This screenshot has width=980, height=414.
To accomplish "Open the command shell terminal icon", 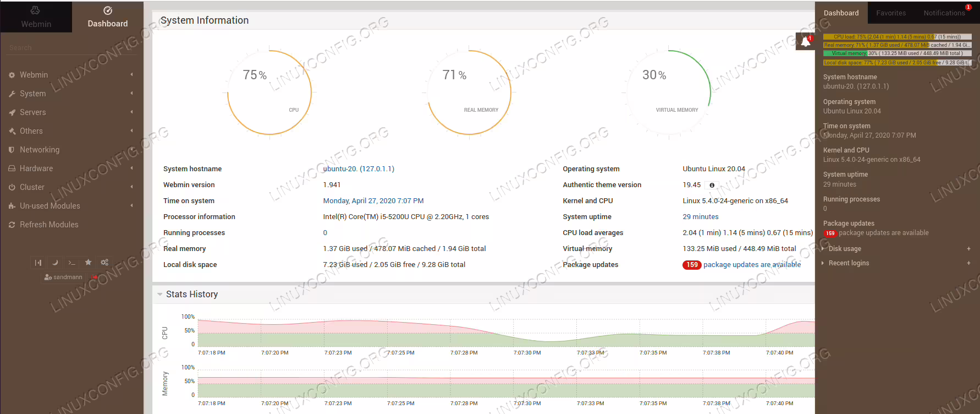I will 71,263.
